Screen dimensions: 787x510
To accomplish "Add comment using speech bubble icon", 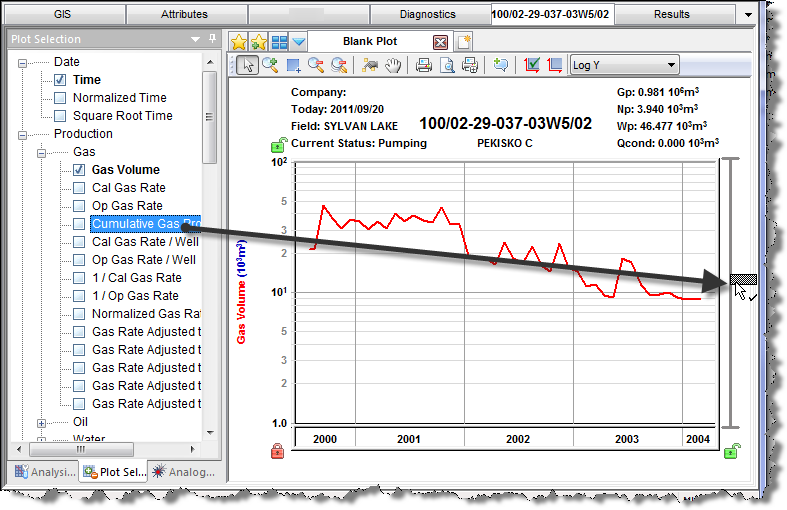I will 500,66.
